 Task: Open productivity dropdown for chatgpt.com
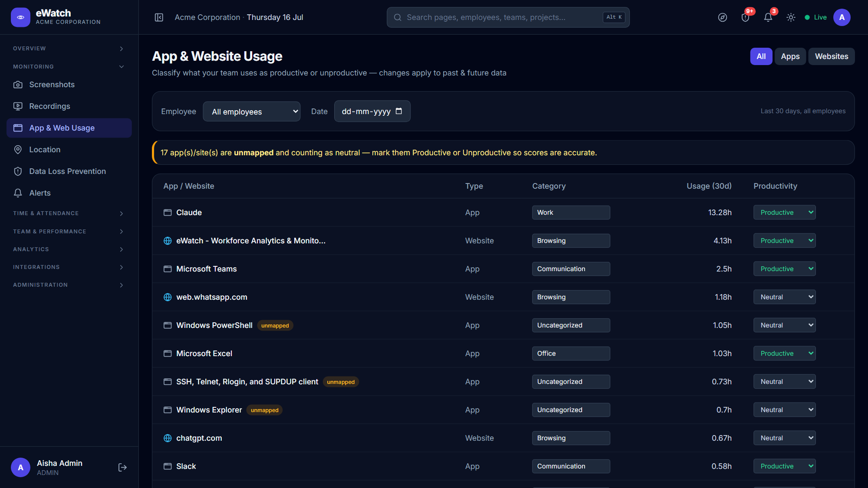pos(785,438)
